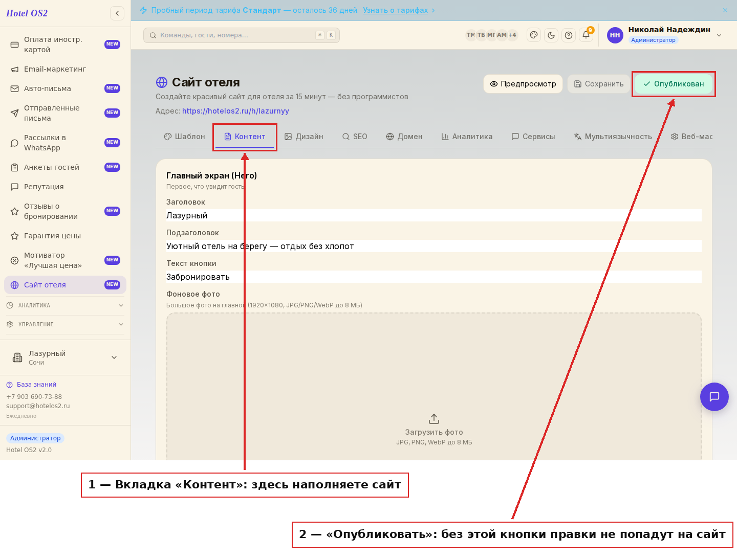This screenshot has height=560, width=737.
Task: Click the +7 903 690-73-88 phone number
Action: click(34, 397)
